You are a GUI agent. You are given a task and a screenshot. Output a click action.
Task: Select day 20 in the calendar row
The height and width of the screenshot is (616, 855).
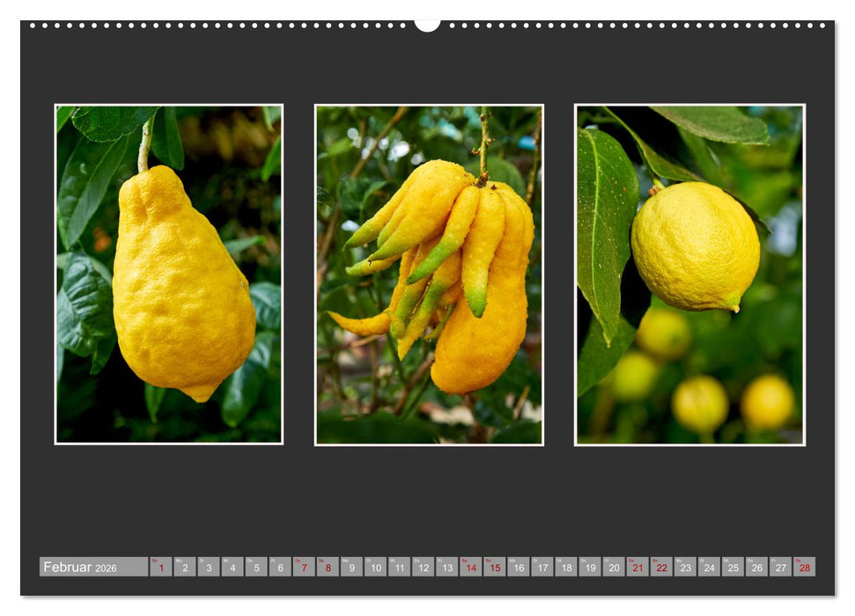pos(613,567)
